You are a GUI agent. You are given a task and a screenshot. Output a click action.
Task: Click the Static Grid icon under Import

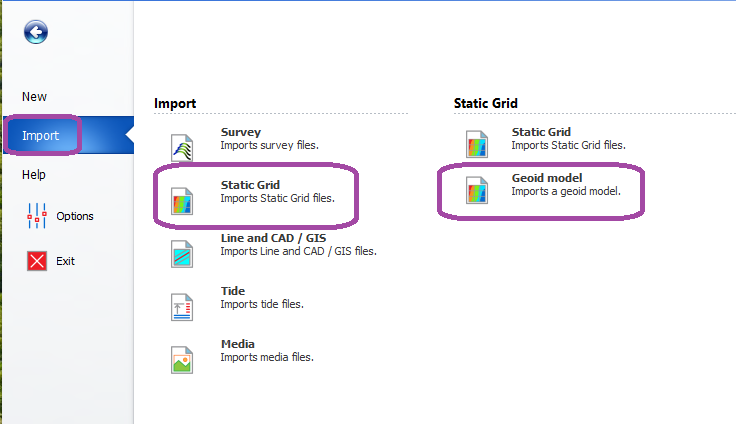tap(181, 200)
